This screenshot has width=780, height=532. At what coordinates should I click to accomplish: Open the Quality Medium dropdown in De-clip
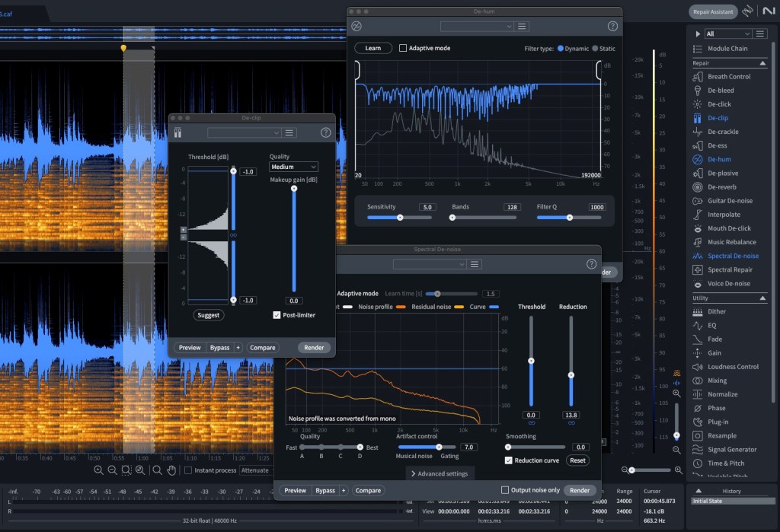293,167
